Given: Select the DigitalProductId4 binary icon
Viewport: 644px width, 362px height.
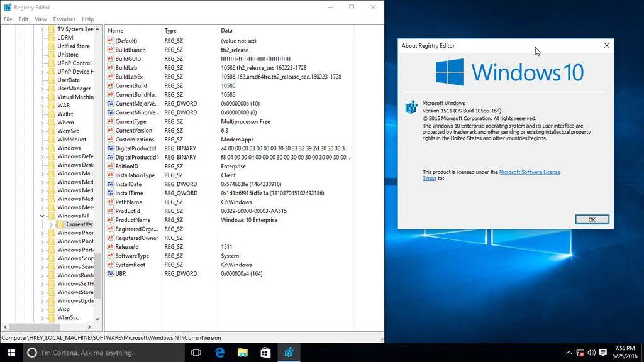Looking at the screenshot, I should pyautogui.click(x=111, y=157).
